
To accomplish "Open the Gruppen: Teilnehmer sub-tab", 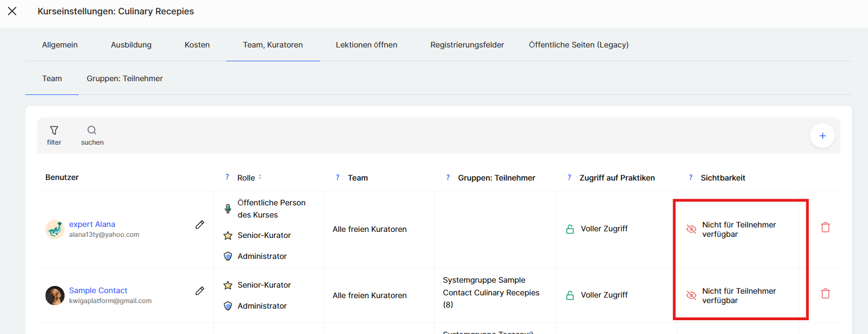I will [x=125, y=78].
